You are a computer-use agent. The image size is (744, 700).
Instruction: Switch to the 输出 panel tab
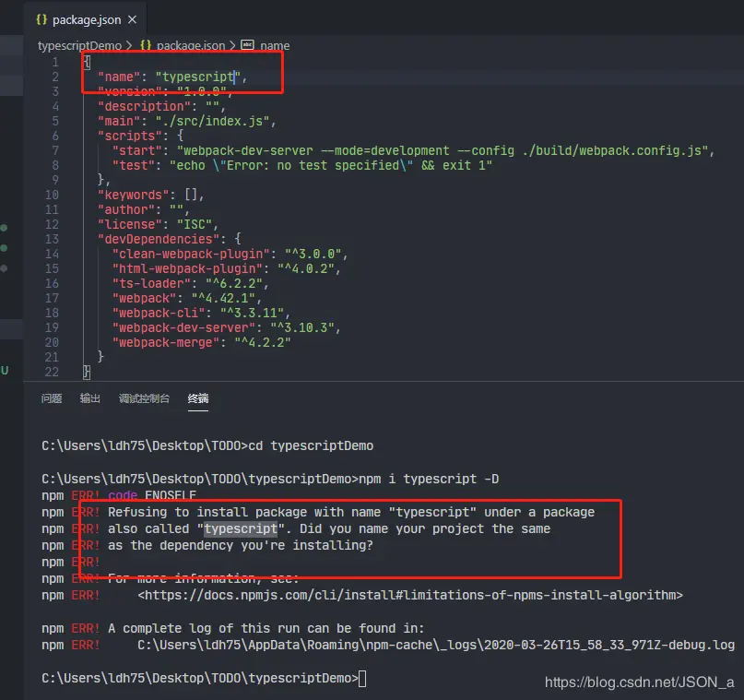point(89,398)
